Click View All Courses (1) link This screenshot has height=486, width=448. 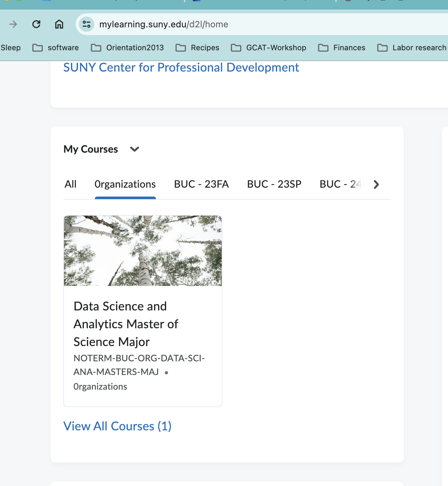pyautogui.click(x=117, y=426)
